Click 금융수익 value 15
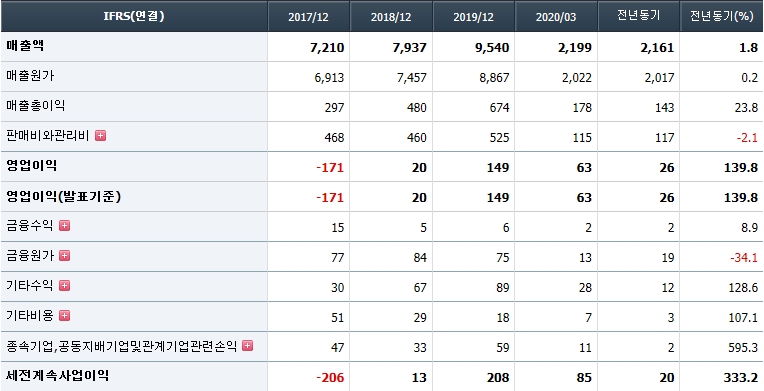The height and width of the screenshot is (391, 764). point(338,227)
